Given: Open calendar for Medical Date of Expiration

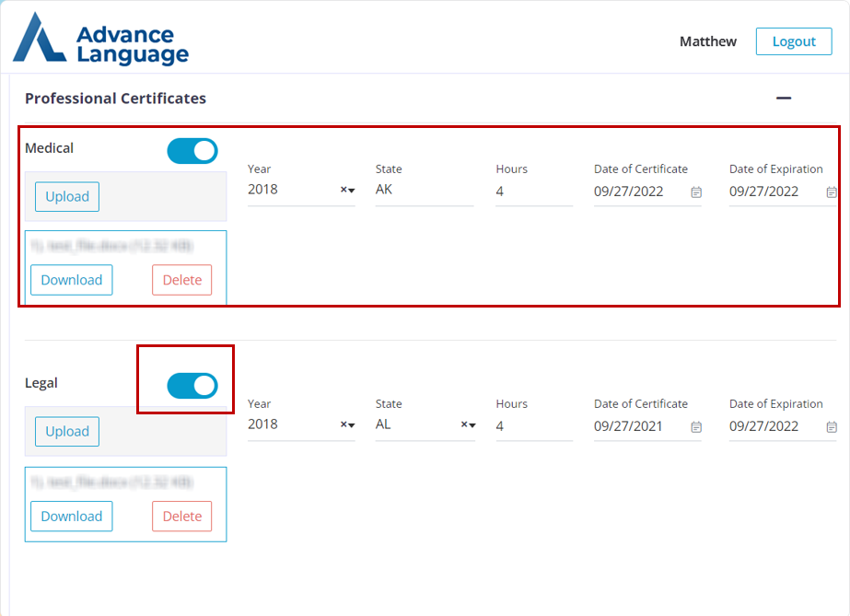Looking at the screenshot, I should coord(832,192).
